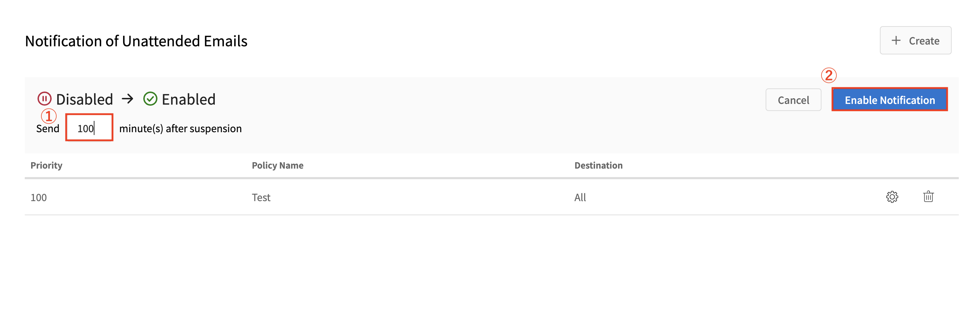Click the red Disabled pause icon
This screenshot has height=328, width=980.
[45, 99]
